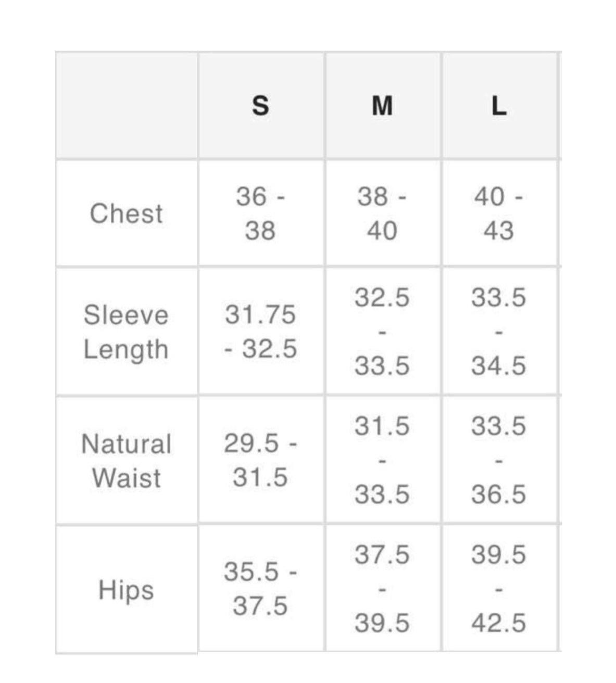Click size M sleeve length 32.5 - 33.5

383,332
